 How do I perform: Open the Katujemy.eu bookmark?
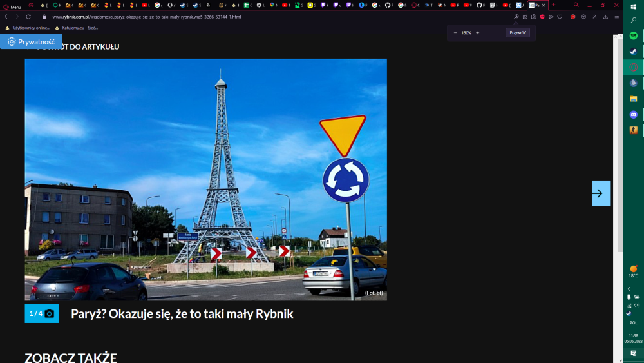(x=77, y=28)
